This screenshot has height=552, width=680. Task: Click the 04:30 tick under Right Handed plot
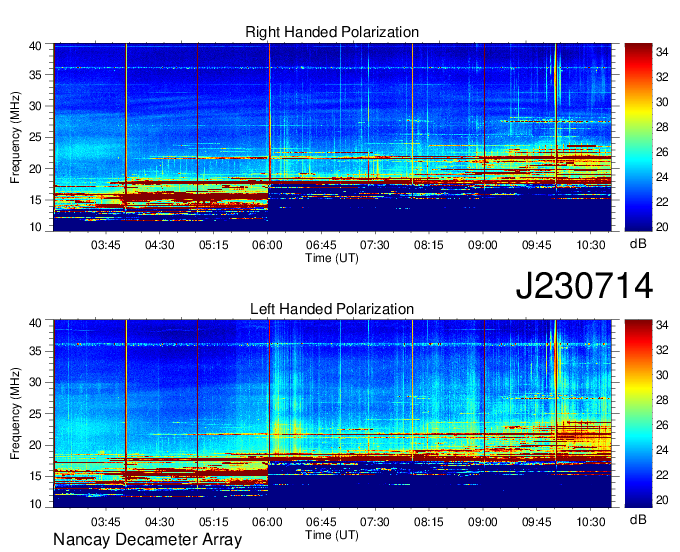click(x=160, y=245)
